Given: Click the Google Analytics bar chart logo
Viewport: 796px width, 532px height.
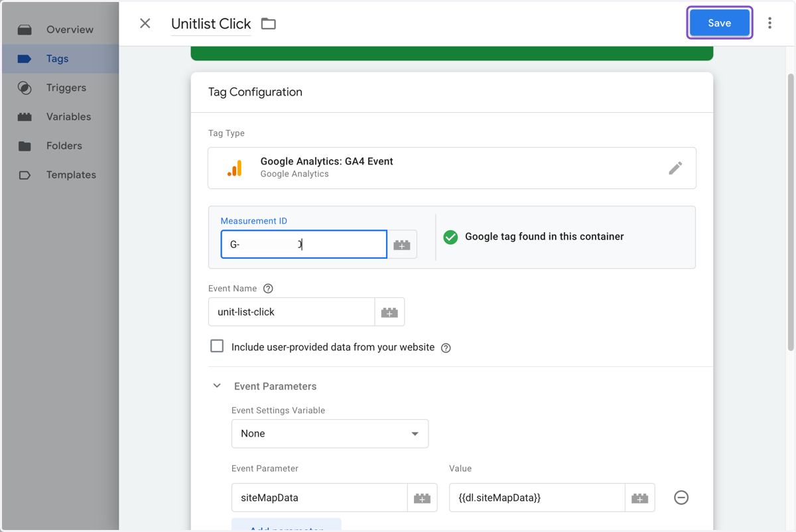Looking at the screenshot, I should (234, 168).
